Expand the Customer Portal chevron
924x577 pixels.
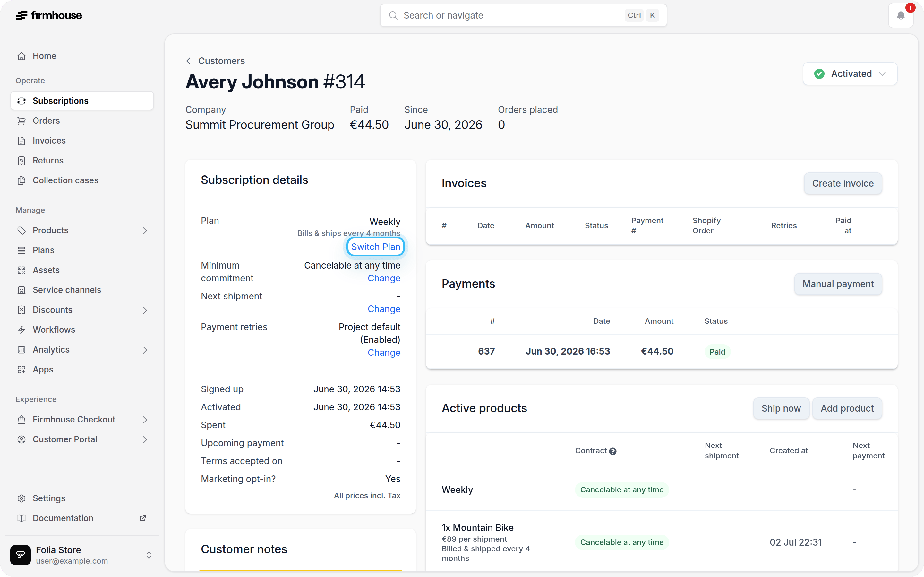point(145,439)
